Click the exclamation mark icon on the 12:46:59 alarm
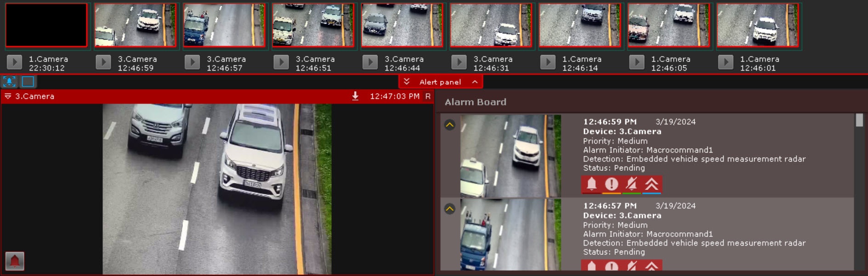This screenshot has width=868, height=276. (612, 184)
